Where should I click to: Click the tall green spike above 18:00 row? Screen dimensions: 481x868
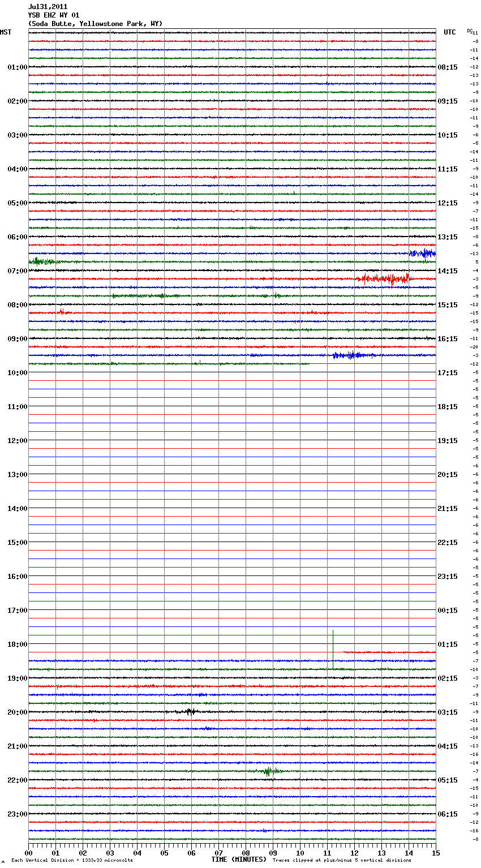[333, 649]
